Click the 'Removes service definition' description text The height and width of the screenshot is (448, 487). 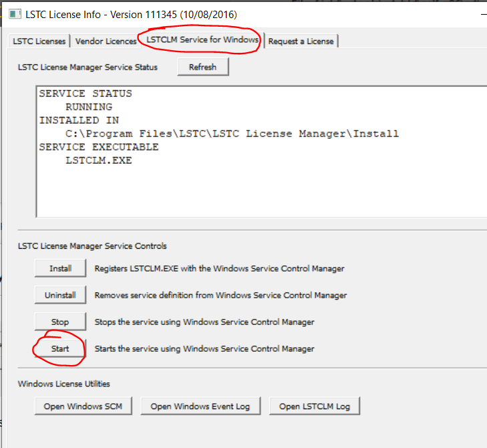220,295
